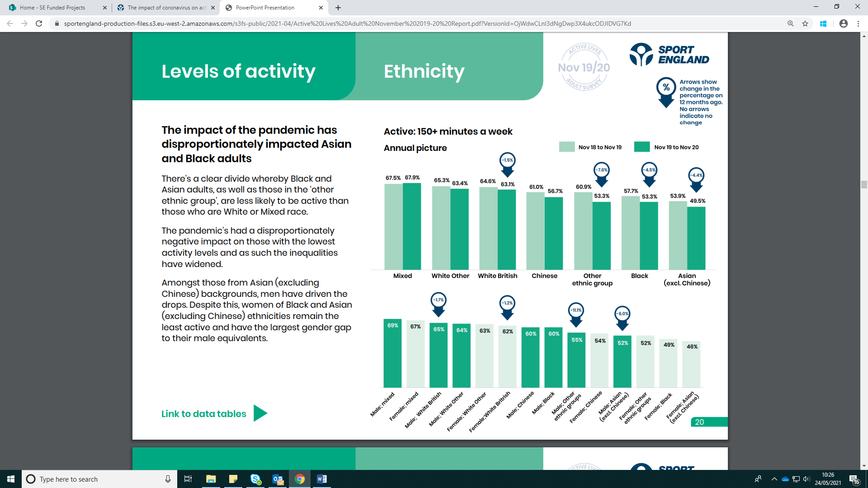The width and height of the screenshot is (868, 488).
Task: Close the PowerPoint Presentation tab
Action: point(321,8)
